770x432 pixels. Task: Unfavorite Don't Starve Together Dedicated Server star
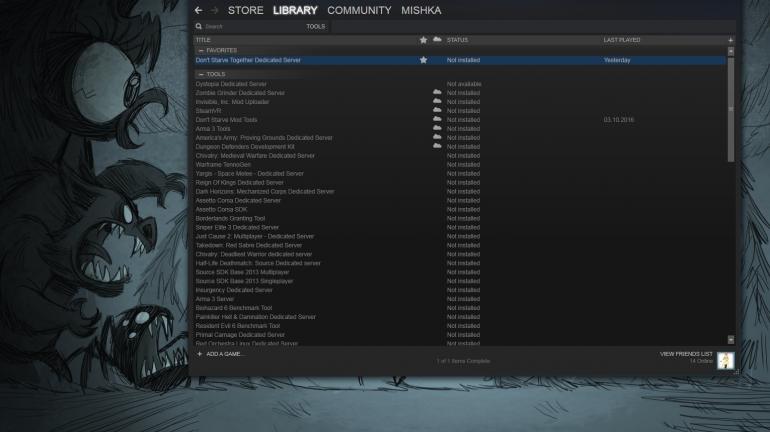point(423,60)
